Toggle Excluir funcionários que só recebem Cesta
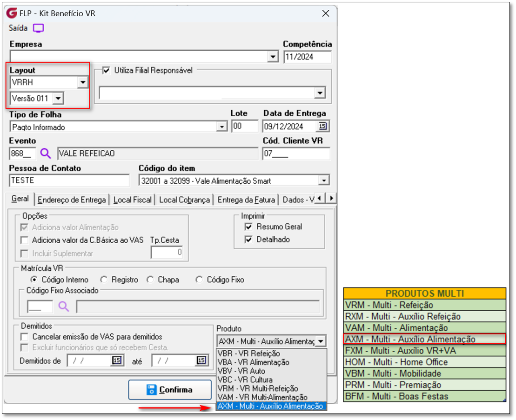The image size is (516, 420). (24, 347)
